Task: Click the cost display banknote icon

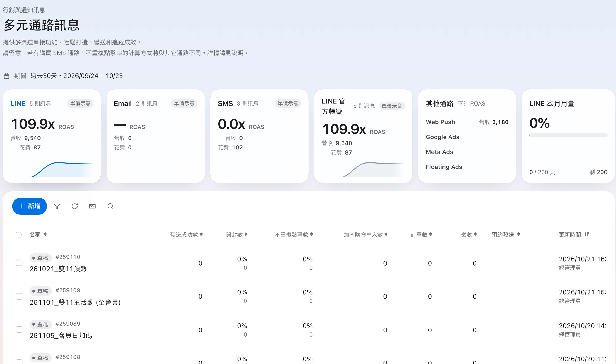Action: tap(92, 206)
